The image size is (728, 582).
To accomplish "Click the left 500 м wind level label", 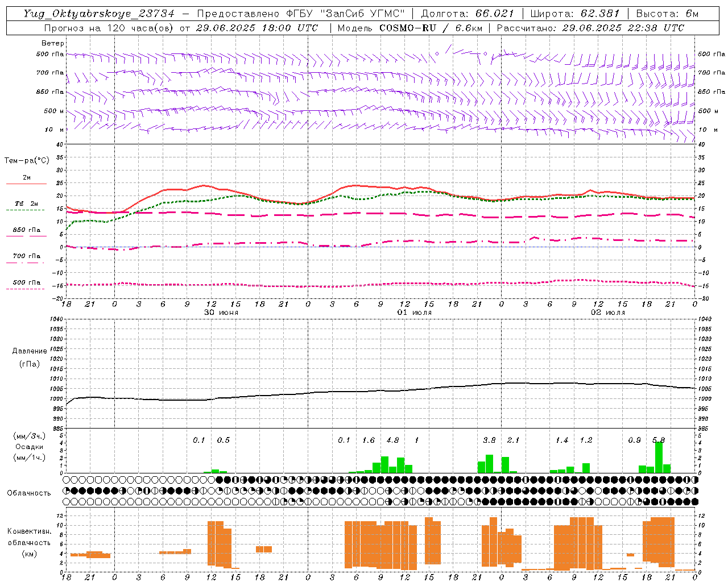I will [54, 111].
